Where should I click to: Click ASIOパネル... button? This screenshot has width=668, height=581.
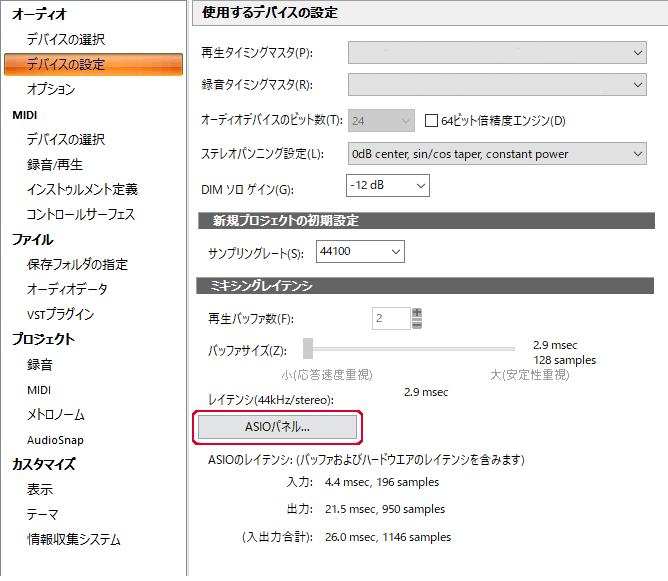277,427
